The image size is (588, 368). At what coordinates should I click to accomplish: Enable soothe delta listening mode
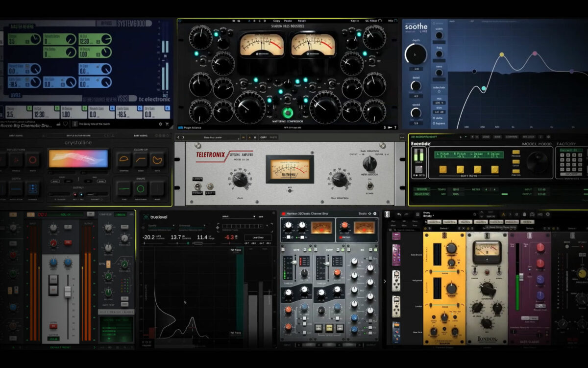tap(435, 118)
